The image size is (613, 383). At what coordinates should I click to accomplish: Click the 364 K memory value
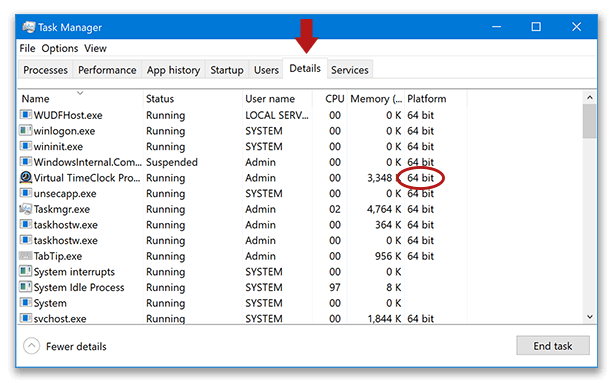coord(388,225)
